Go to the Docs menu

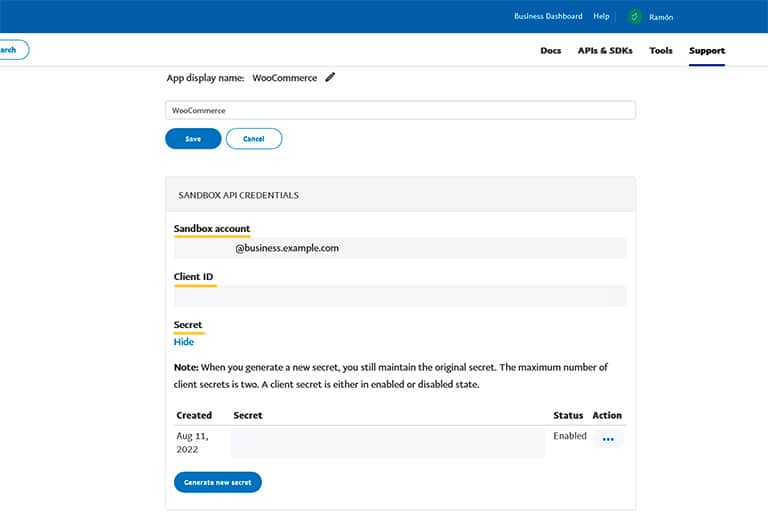(551, 50)
